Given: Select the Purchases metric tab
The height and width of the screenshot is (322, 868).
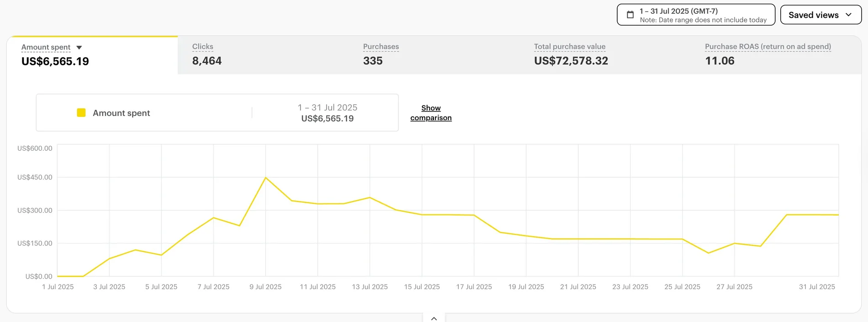Looking at the screenshot, I should pyautogui.click(x=434, y=55).
